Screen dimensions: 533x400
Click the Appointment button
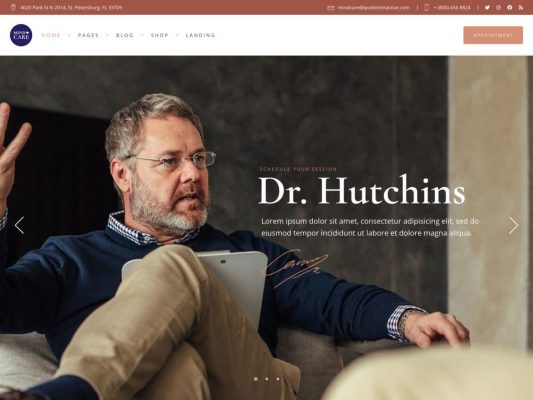tap(493, 35)
